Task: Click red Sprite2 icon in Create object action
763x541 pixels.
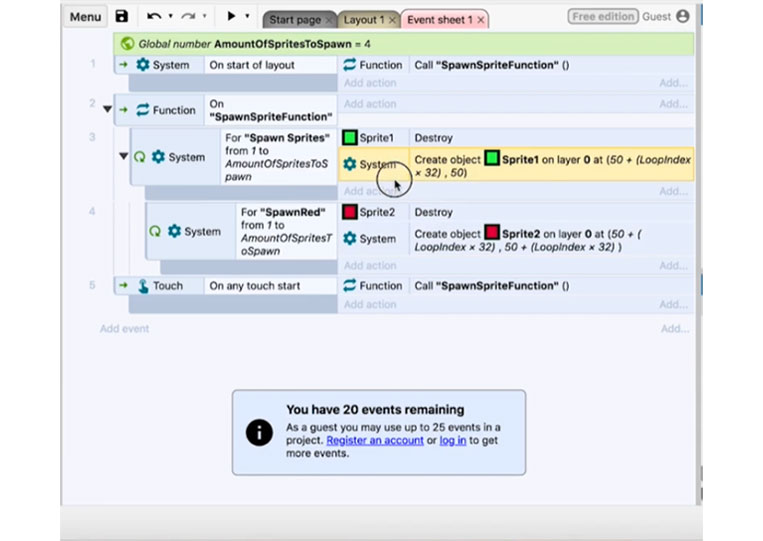Action: 492,232
